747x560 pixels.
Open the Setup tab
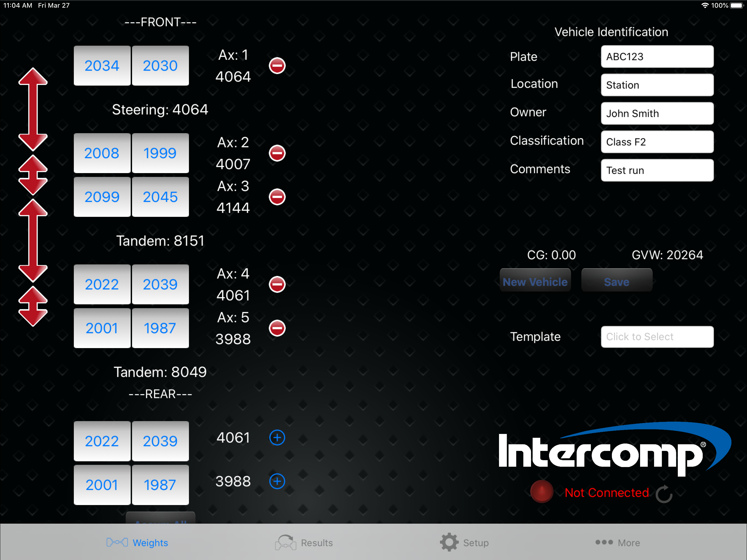coord(464,542)
